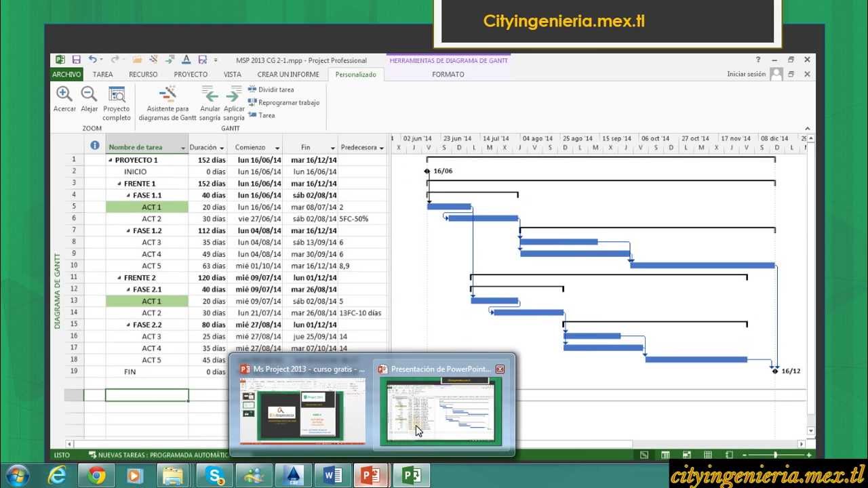Viewport: 868px width, 488px height.
Task: Click the Personalizado ribbon tab
Action: click(x=355, y=75)
